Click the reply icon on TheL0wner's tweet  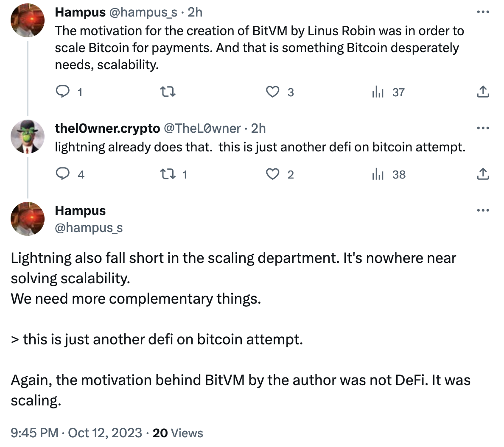pyautogui.click(x=62, y=174)
